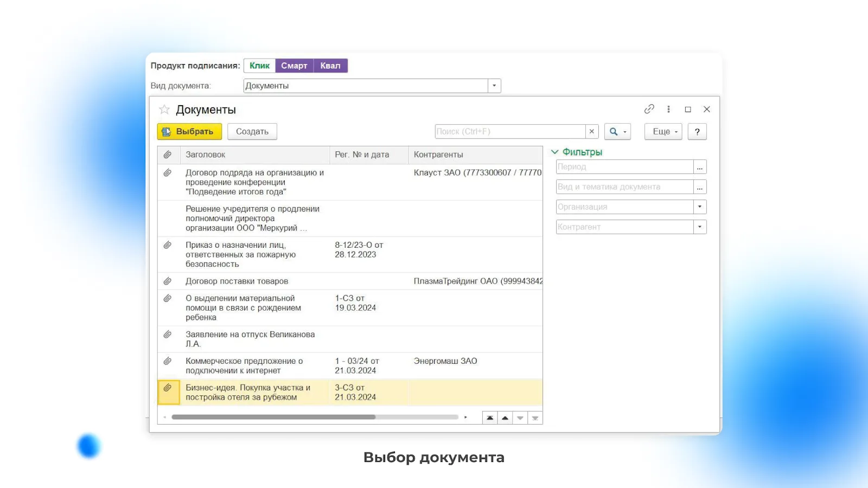Switch signing product to Квал
Viewport: 868px width, 488px height.
click(x=330, y=66)
